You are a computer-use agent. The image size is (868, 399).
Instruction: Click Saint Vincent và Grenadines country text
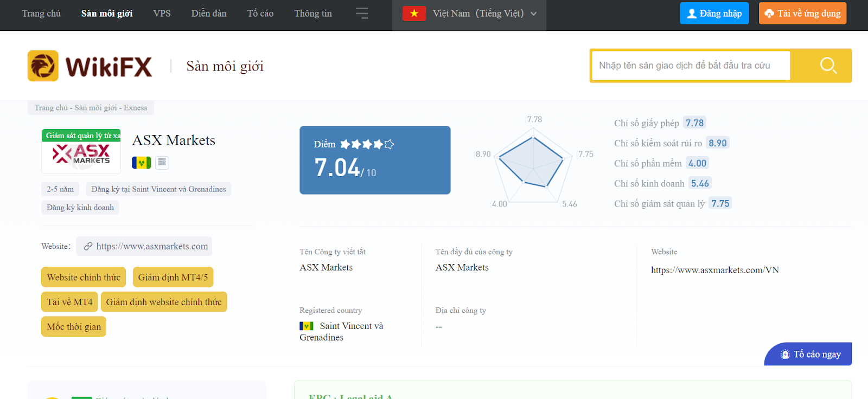point(341,331)
